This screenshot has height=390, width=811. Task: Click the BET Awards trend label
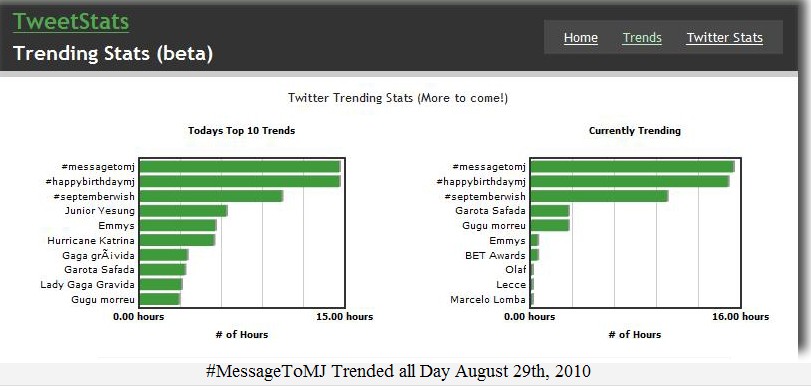[x=495, y=256]
